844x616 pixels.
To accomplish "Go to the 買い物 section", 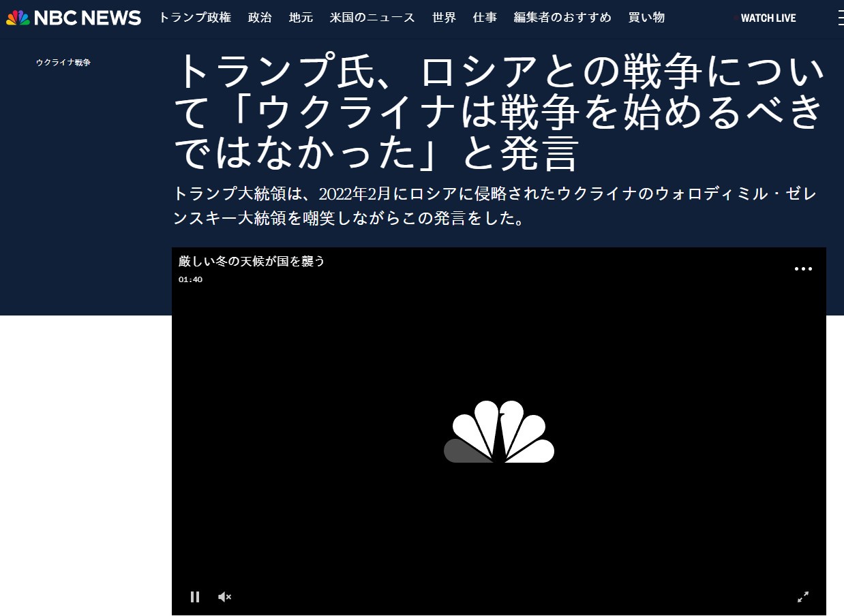I will click(646, 18).
